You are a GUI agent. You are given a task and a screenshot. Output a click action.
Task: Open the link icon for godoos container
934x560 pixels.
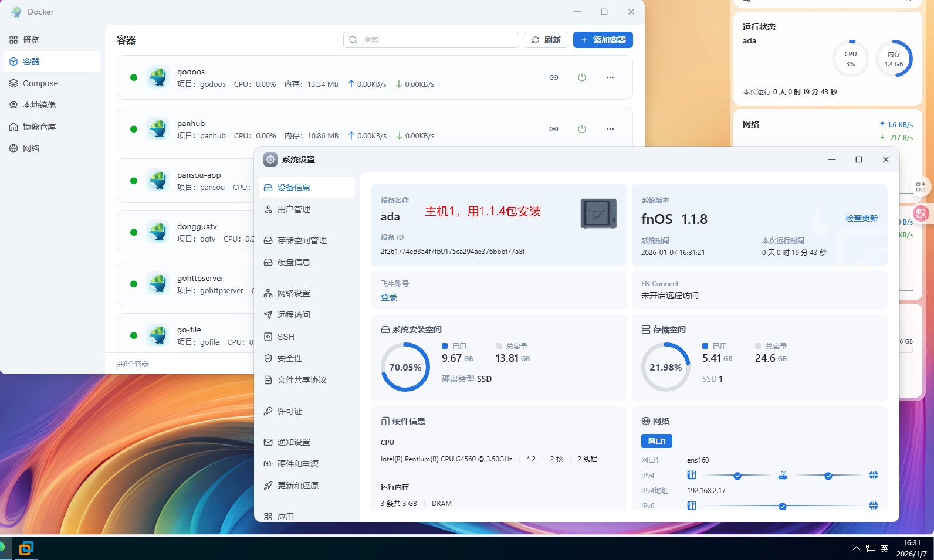(x=554, y=77)
